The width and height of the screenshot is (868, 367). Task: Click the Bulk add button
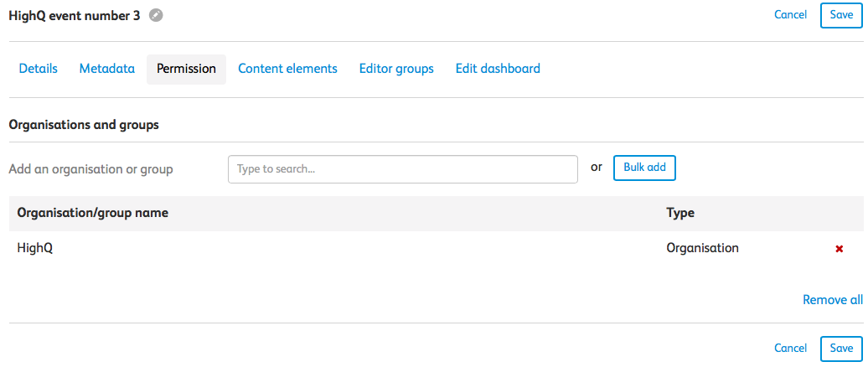click(x=644, y=168)
